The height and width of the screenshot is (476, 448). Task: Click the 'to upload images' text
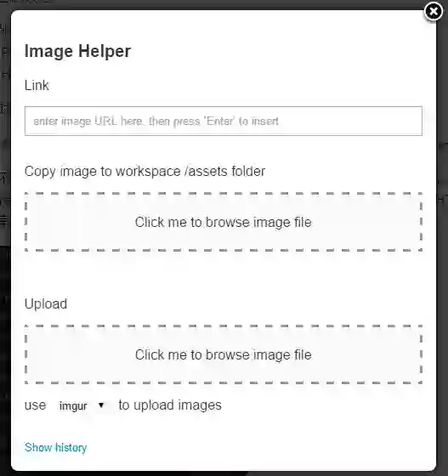pyautogui.click(x=170, y=405)
